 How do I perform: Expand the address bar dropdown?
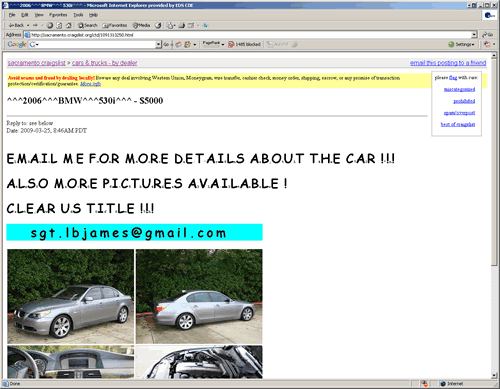click(474, 35)
